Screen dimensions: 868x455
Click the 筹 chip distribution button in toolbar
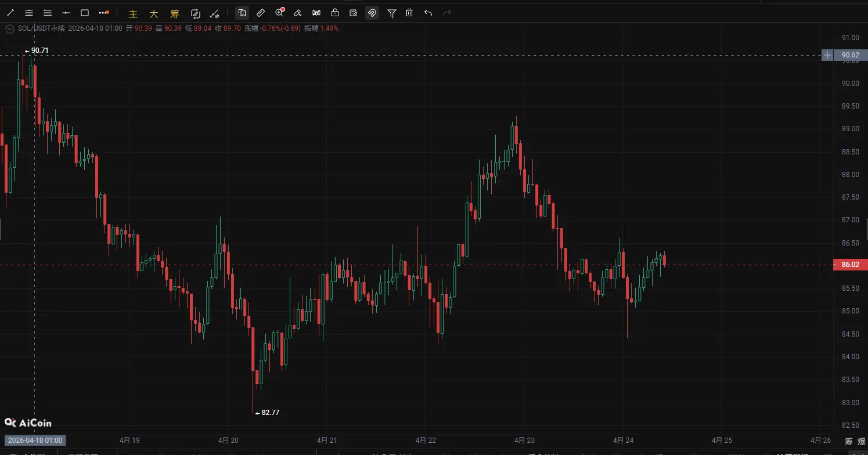coord(175,13)
